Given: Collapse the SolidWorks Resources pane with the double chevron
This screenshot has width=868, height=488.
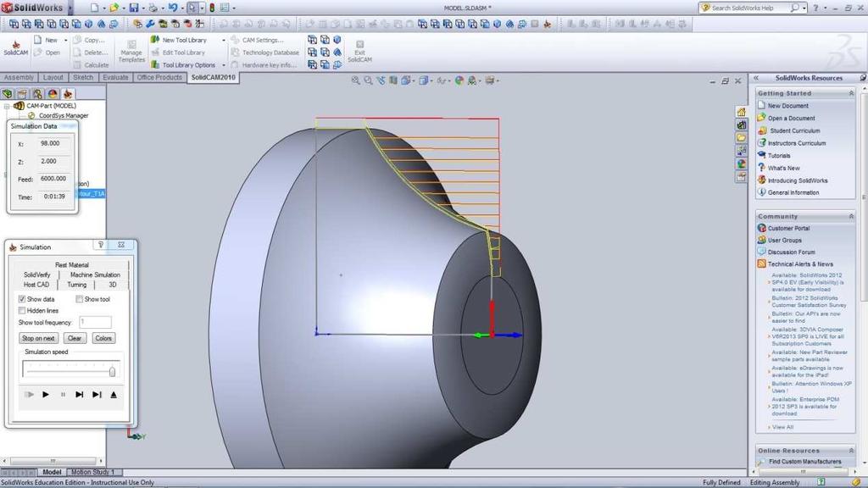Looking at the screenshot, I should [x=756, y=78].
